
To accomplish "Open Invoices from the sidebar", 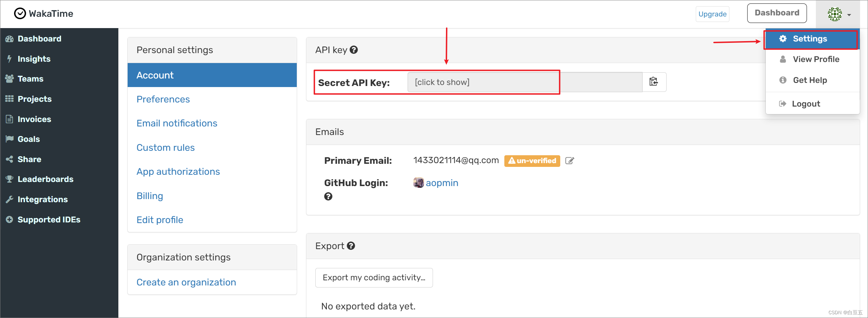I will (x=34, y=119).
